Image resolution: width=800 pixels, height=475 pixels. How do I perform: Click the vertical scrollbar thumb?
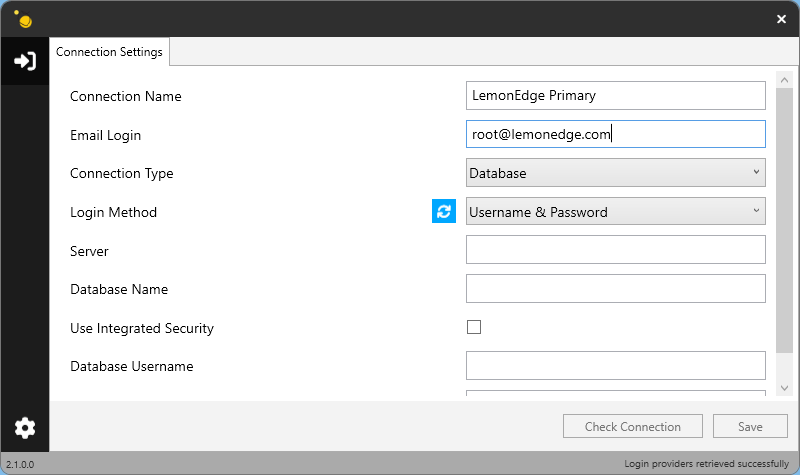click(x=784, y=220)
